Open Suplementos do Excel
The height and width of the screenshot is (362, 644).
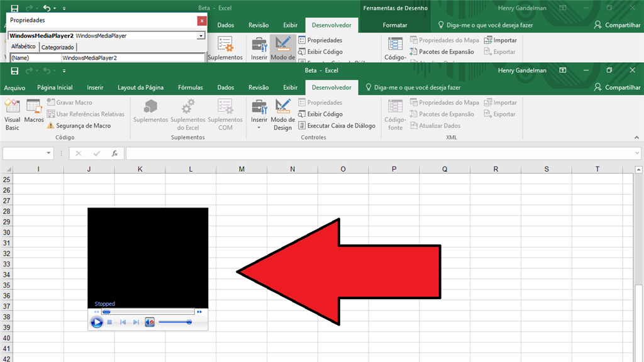187,115
